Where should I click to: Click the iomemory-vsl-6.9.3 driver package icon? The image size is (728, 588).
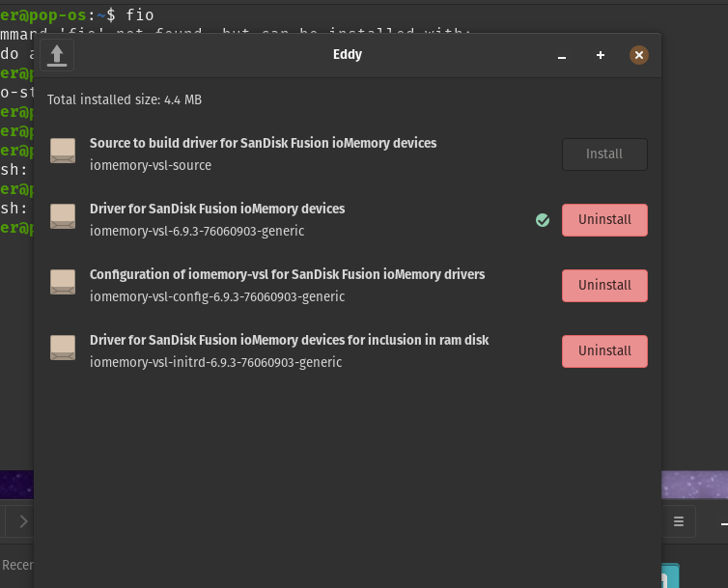63,217
